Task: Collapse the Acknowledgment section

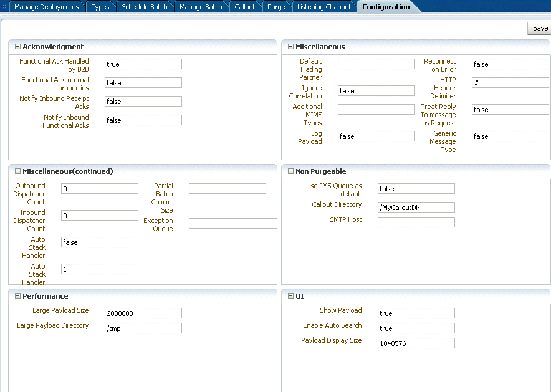Action: click(17, 46)
